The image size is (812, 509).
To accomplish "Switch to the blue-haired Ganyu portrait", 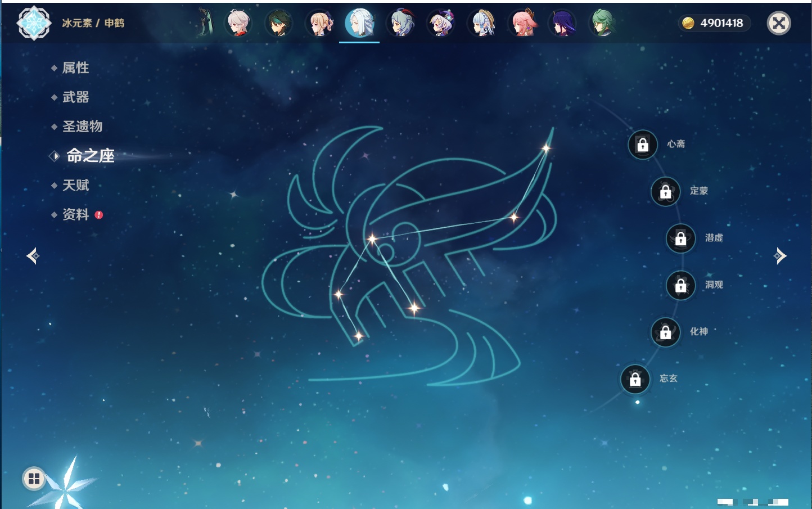I will (x=400, y=24).
